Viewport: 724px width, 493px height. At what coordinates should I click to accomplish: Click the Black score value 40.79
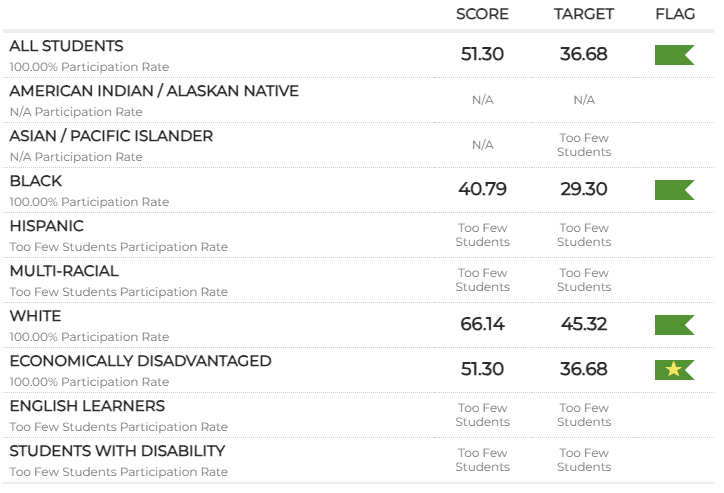[x=482, y=189]
